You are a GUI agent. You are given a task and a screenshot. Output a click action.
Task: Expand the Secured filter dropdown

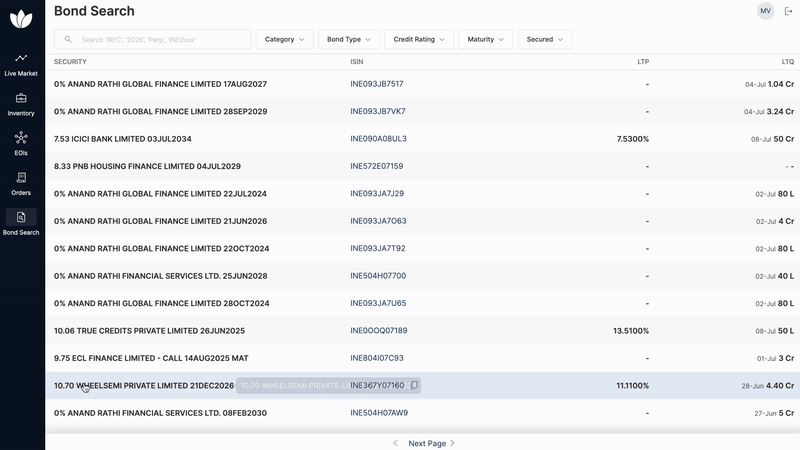pyautogui.click(x=545, y=39)
